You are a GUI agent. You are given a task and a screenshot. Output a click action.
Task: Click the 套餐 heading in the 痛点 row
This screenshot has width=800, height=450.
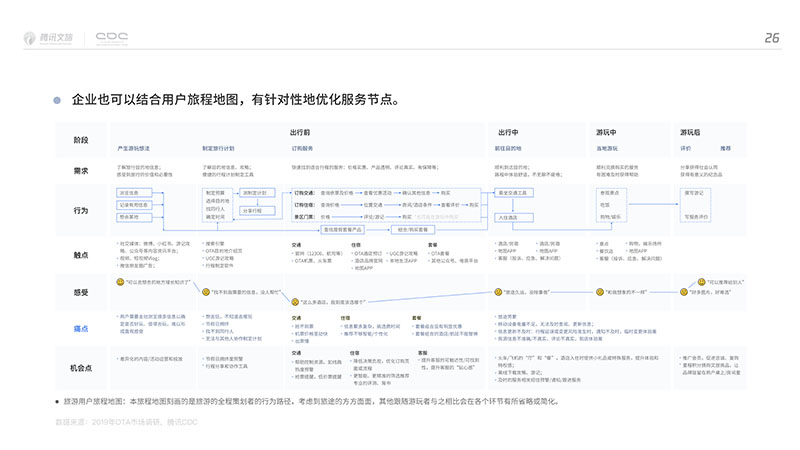[x=416, y=318]
